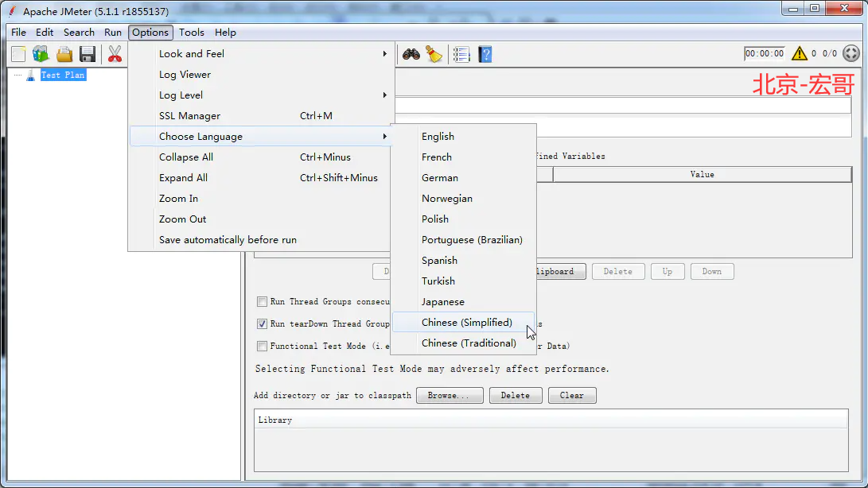
Task: Open the Function Helper list icon
Action: 461,54
